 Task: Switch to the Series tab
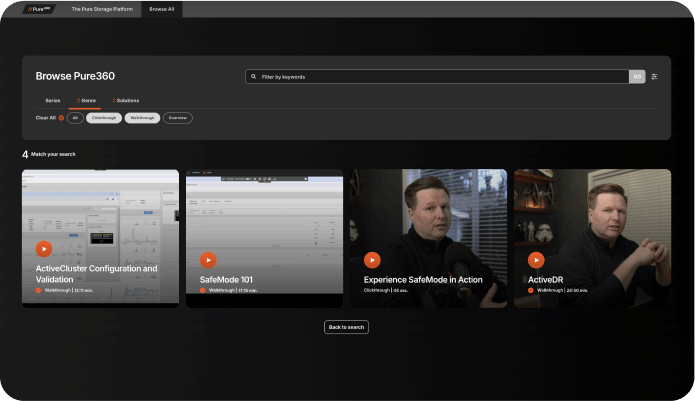pos(52,100)
